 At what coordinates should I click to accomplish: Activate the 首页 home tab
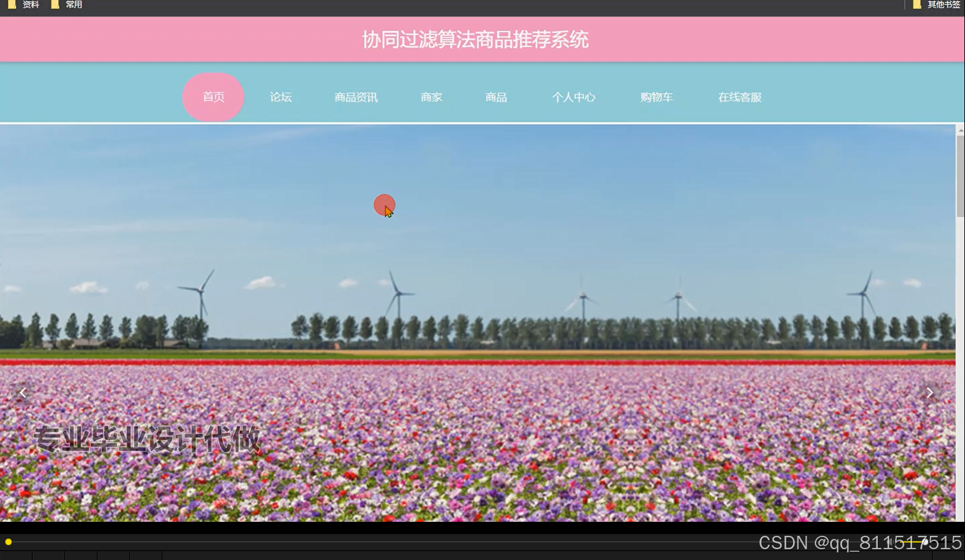tap(213, 97)
